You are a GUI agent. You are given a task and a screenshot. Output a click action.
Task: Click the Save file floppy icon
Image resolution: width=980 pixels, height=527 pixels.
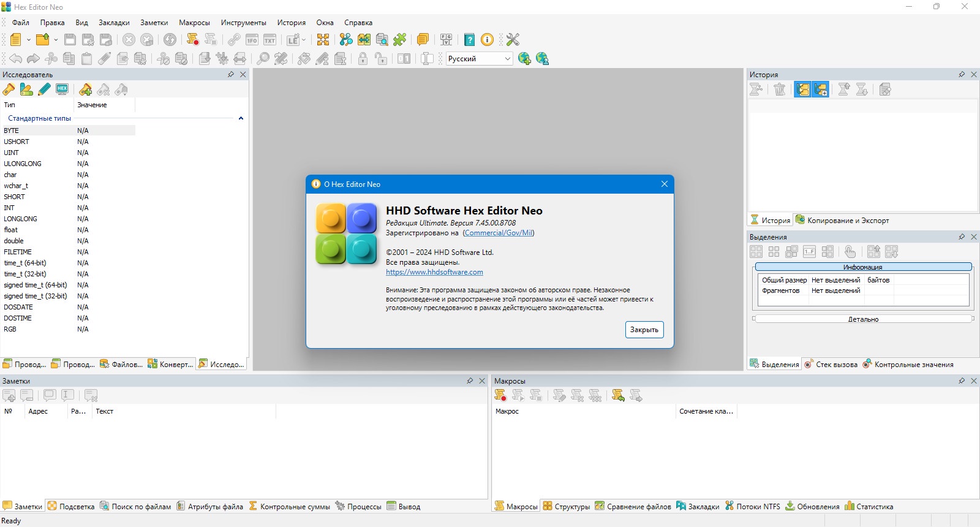point(70,40)
